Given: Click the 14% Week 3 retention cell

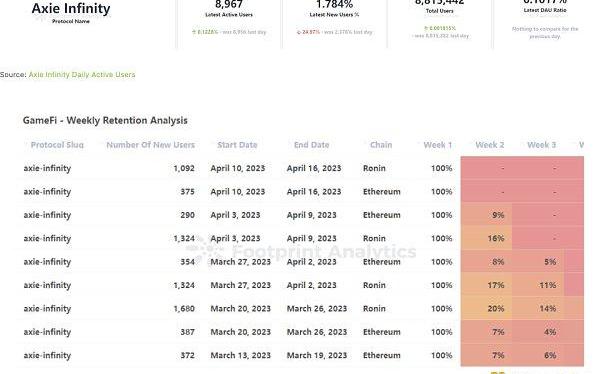Looking at the screenshot, I should [538, 309].
